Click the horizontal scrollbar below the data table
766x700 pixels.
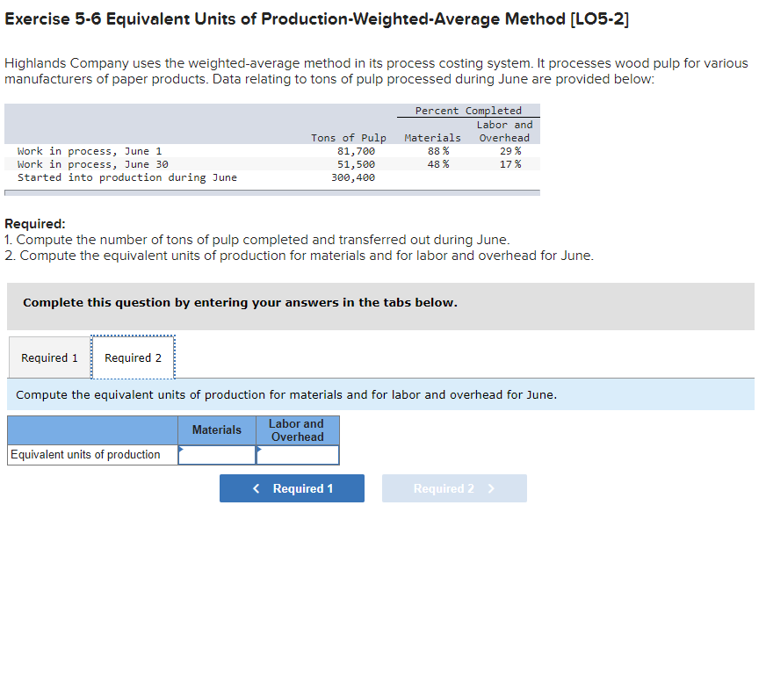pos(272,190)
